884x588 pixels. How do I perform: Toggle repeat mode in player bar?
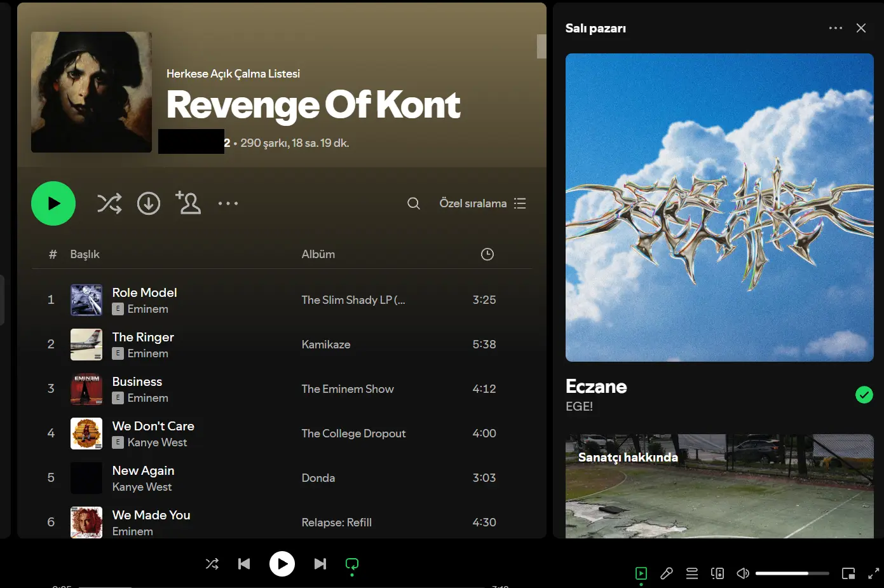tap(352, 564)
